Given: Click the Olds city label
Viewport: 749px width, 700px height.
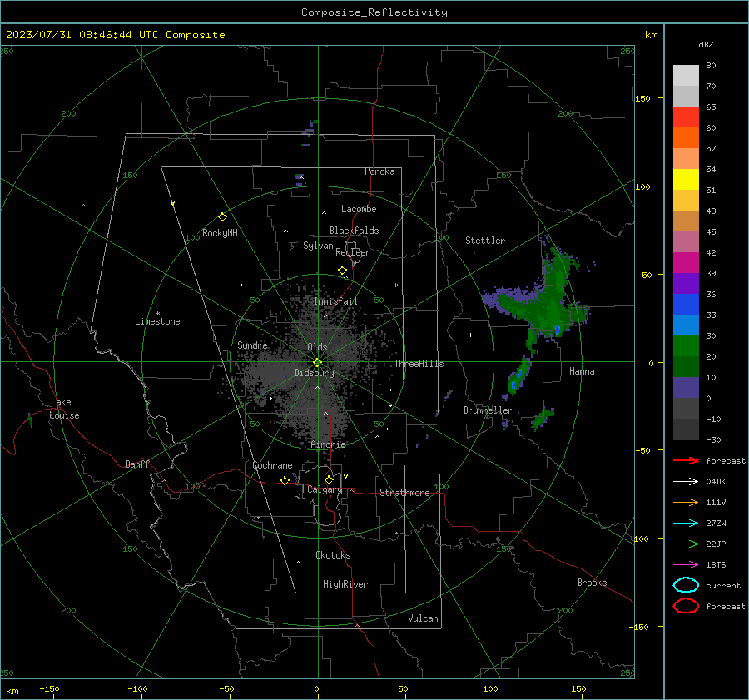Looking at the screenshot, I should [x=317, y=347].
